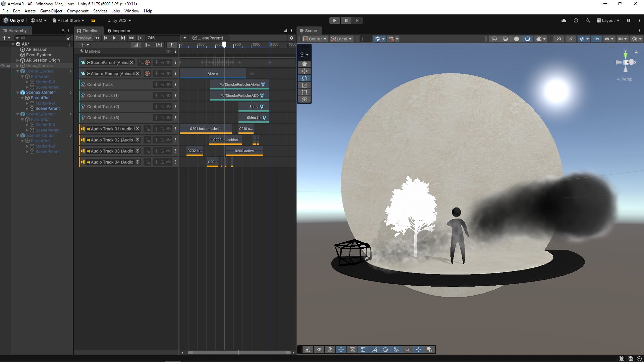The image size is (644, 362).
Task: Select the Move tool in Scene
Action: pos(304,71)
